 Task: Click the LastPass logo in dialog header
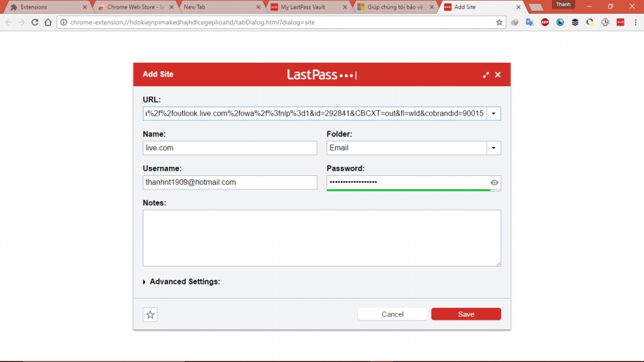point(321,75)
